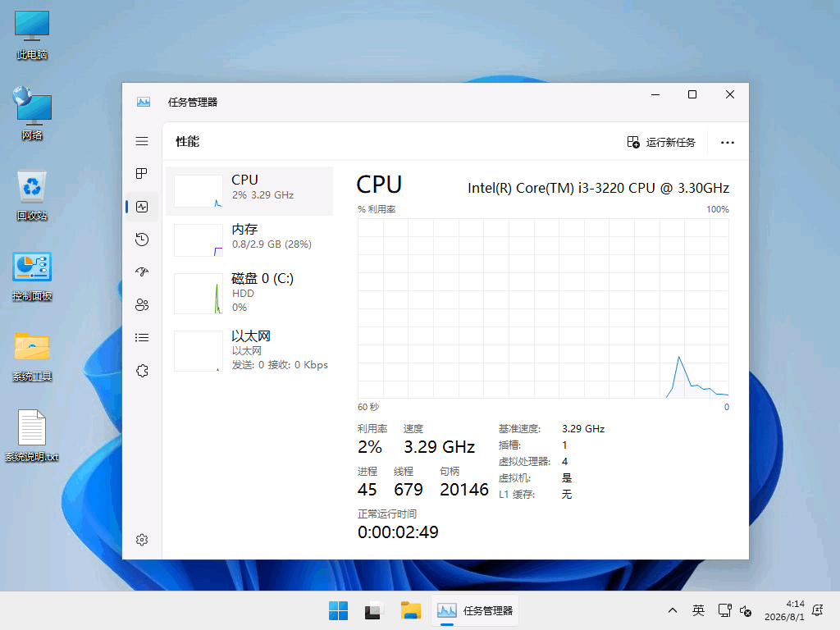Click the Intel(R) Core(TM) i3-3220 processor name
The width and height of the screenshot is (840, 630).
598,188
